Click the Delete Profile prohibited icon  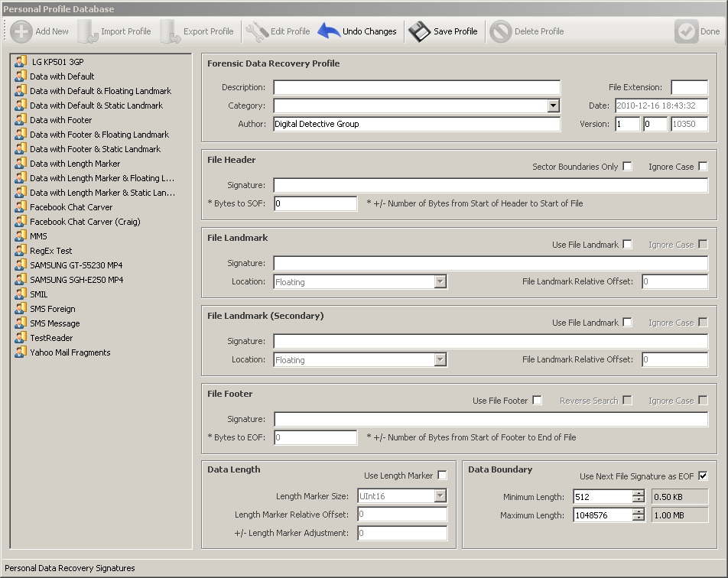[x=501, y=31]
